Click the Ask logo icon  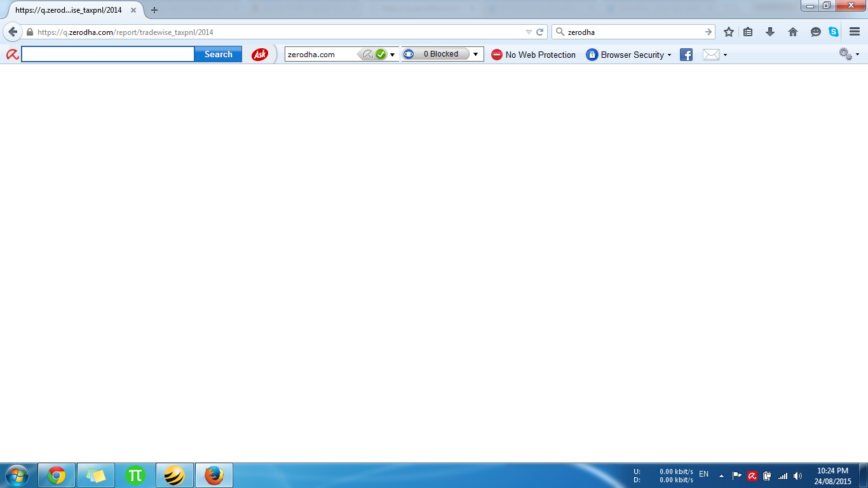260,55
